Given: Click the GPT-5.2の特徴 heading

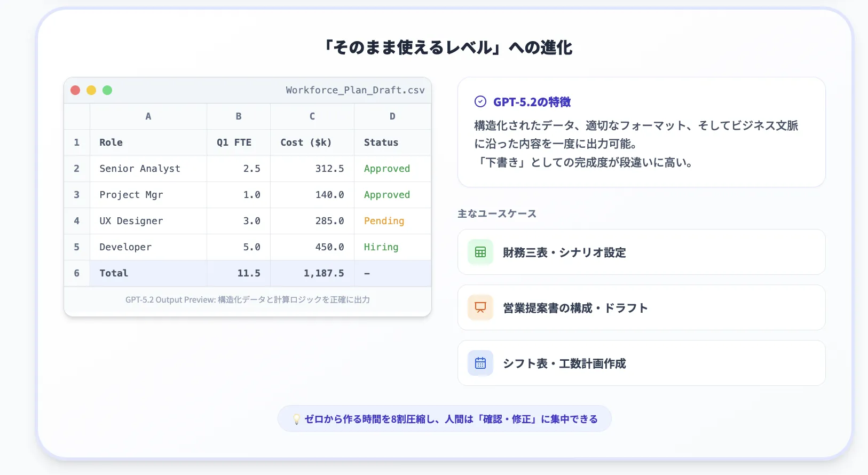Looking at the screenshot, I should pyautogui.click(x=532, y=102).
